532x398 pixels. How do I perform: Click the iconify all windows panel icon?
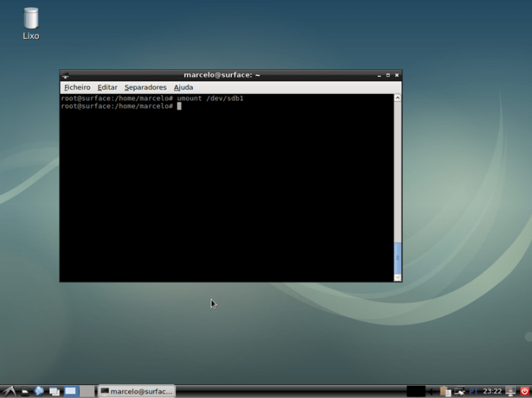click(54, 391)
